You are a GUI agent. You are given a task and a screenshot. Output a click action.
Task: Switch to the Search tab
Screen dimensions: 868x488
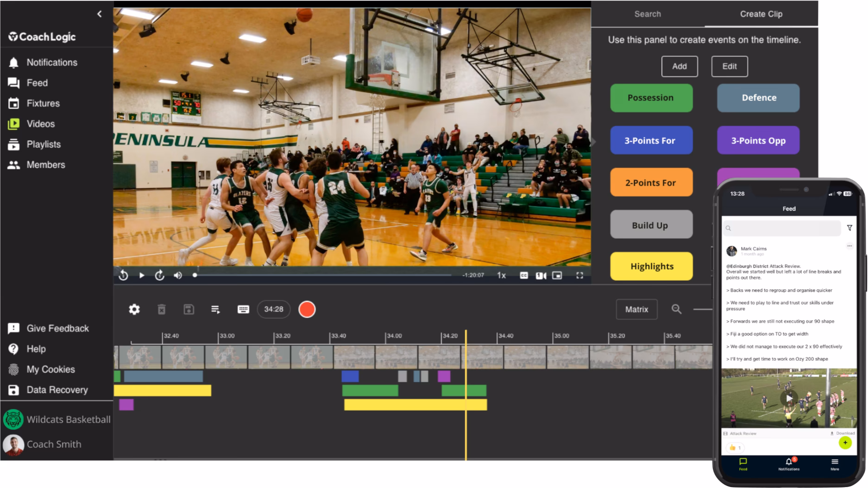(647, 14)
